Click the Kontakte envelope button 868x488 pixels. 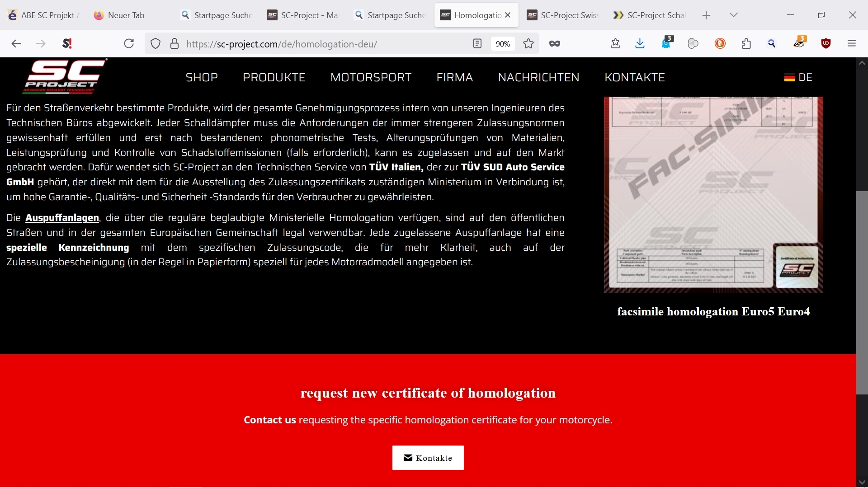[x=428, y=458]
